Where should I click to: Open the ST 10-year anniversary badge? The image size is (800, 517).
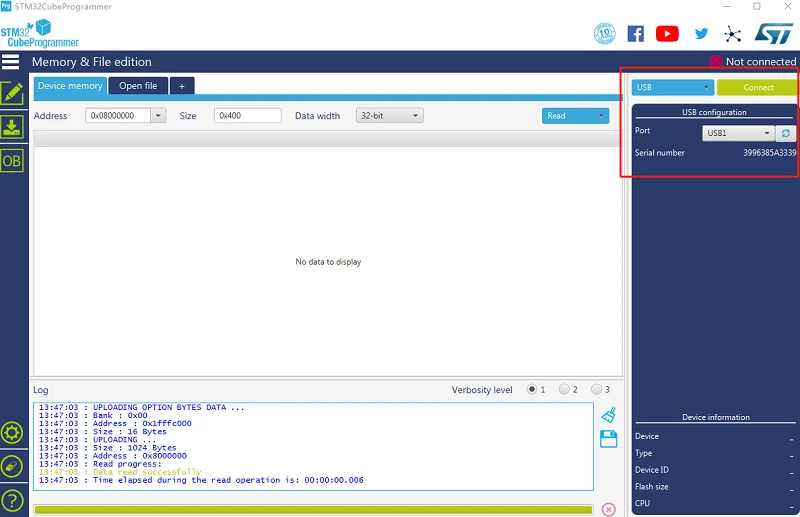605,34
